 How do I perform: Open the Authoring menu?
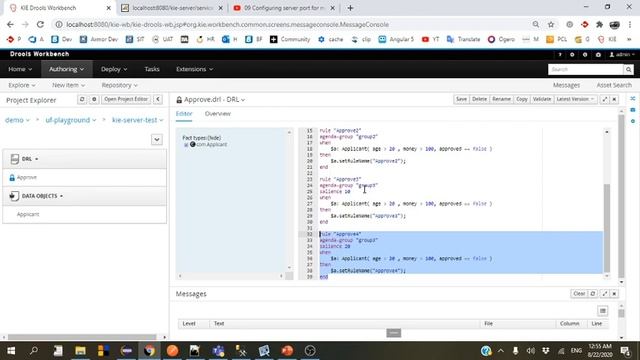(x=67, y=69)
